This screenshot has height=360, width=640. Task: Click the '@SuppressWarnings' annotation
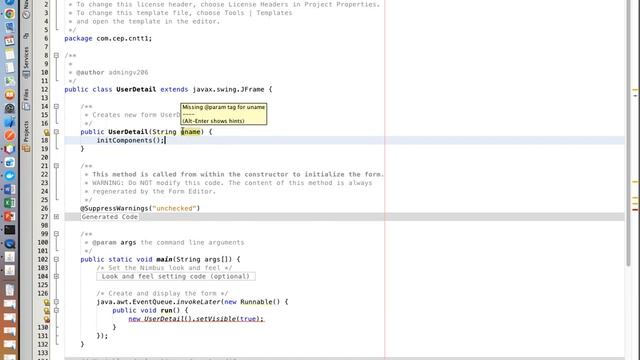114,208
